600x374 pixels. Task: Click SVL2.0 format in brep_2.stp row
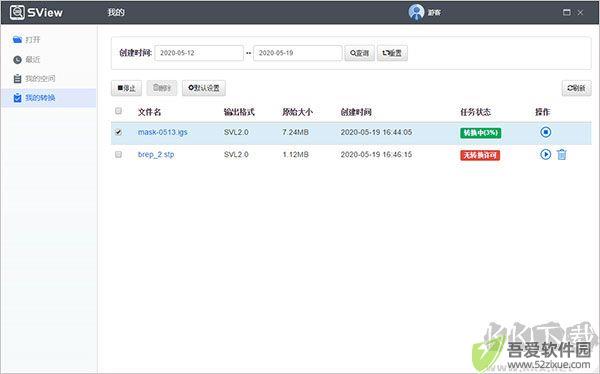[x=236, y=155]
